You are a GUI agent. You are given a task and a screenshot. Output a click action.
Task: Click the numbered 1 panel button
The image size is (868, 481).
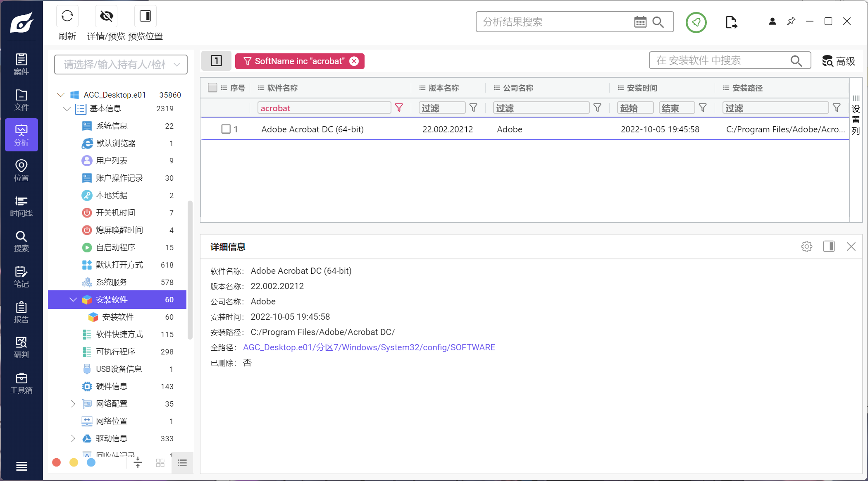point(216,61)
